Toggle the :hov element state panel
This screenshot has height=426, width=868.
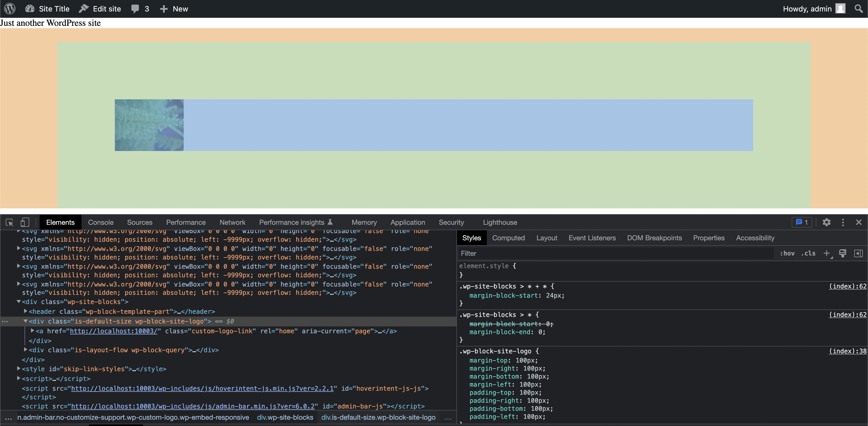[787, 253]
